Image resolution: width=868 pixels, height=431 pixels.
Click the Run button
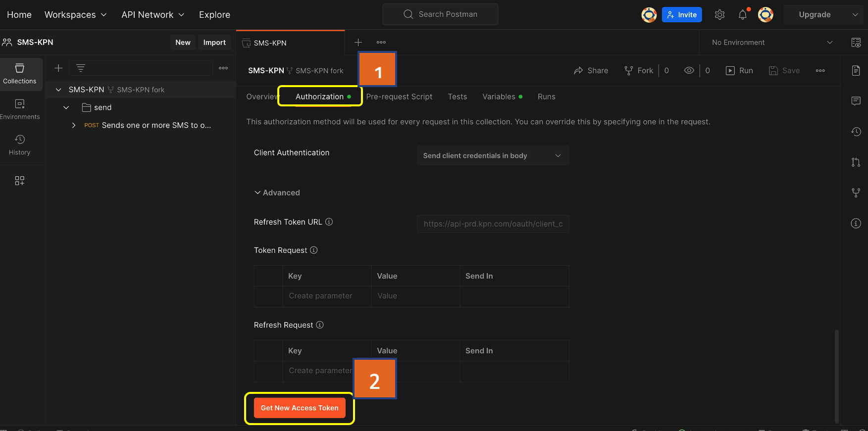point(739,71)
